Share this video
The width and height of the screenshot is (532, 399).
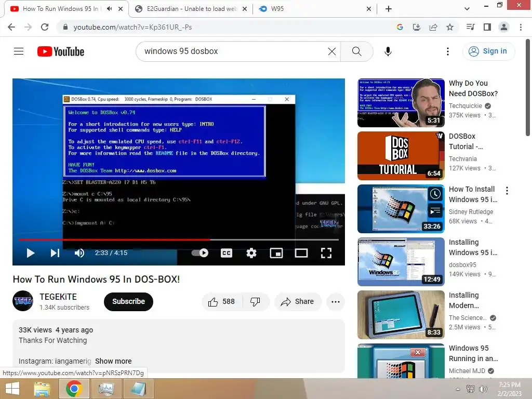click(297, 302)
